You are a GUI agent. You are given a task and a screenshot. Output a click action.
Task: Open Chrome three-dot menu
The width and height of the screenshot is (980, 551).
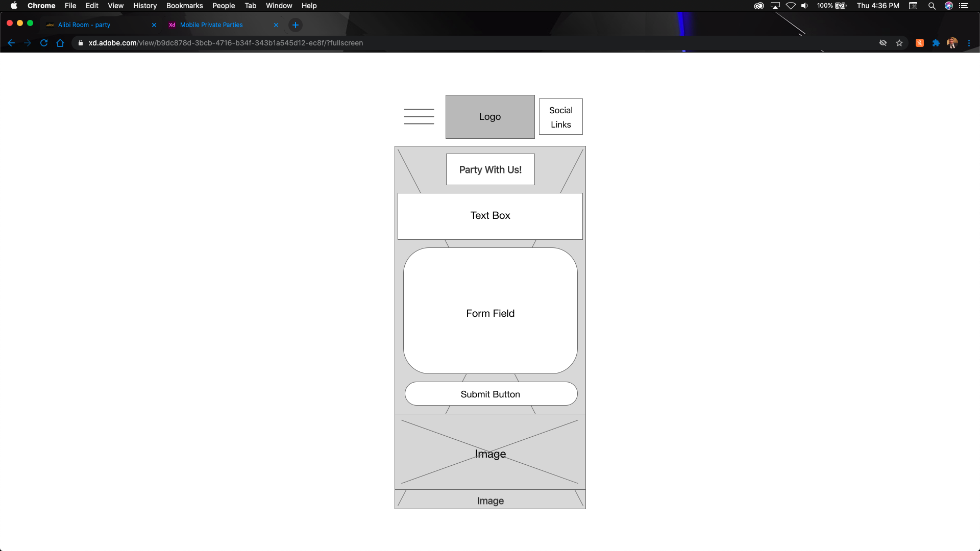(969, 43)
